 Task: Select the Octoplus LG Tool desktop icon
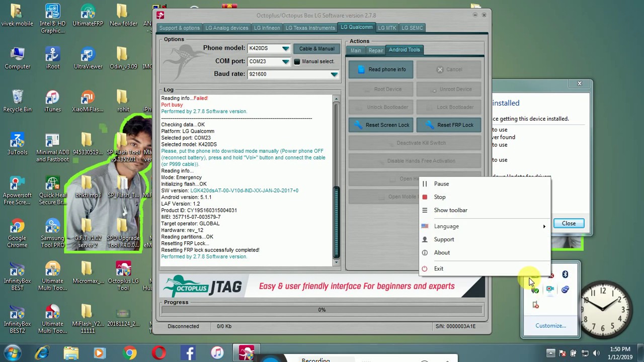123,276
